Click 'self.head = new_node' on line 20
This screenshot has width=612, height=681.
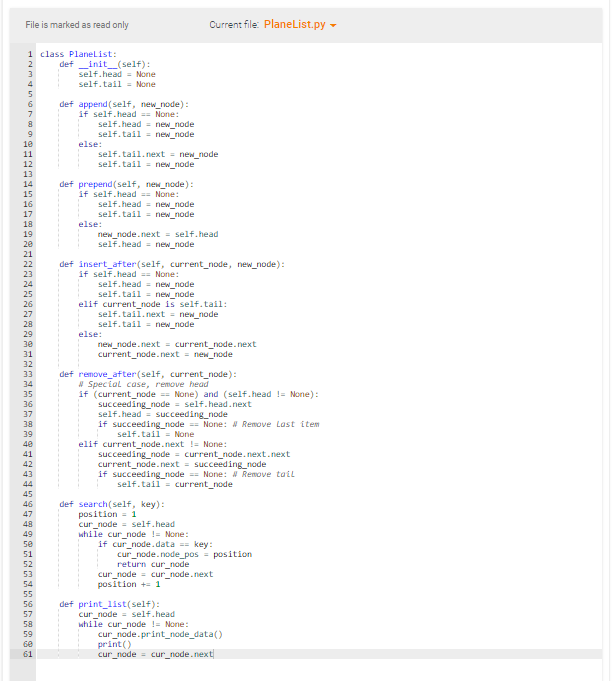point(146,244)
